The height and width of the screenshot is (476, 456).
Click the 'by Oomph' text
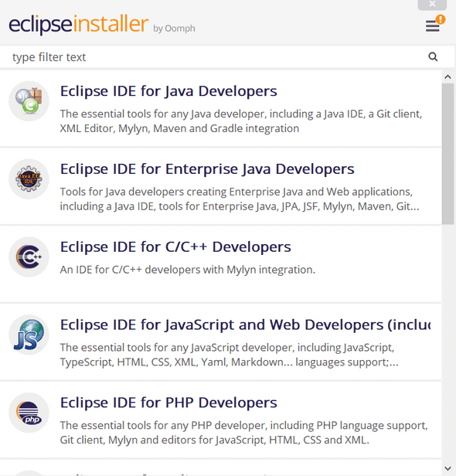[x=174, y=29]
